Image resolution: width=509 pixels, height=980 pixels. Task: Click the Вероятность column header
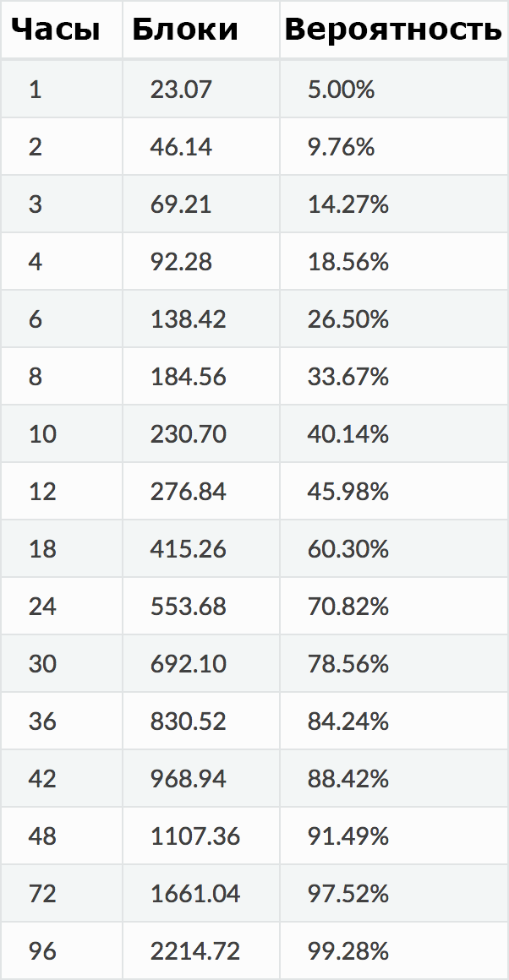pyautogui.click(x=393, y=30)
